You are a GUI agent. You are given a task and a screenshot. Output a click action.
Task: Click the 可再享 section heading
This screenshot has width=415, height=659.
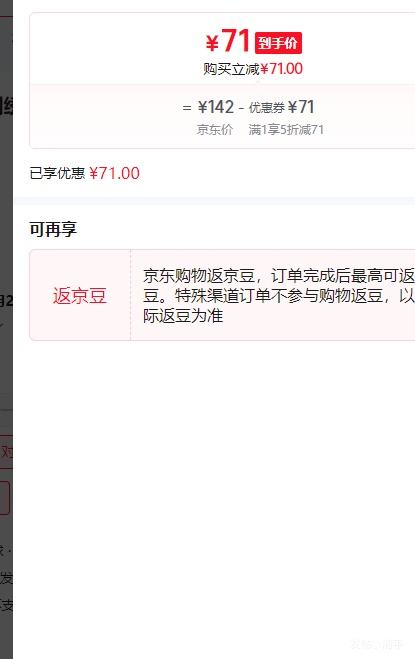point(53,229)
